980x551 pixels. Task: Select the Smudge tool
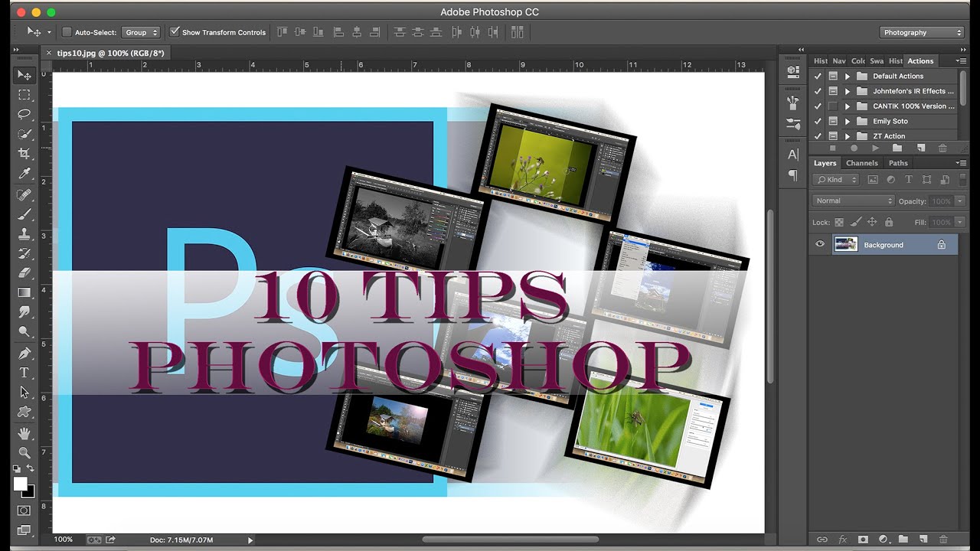pos(24,312)
